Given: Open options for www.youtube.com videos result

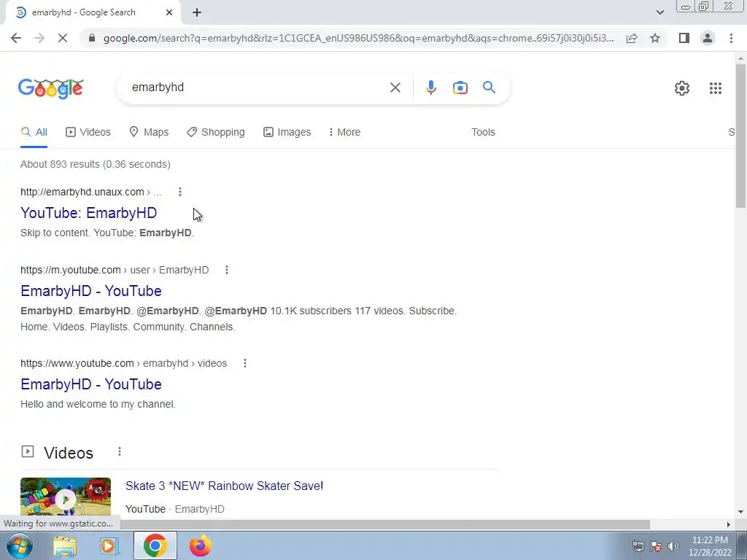Looking at the screenshot, I should coord(245,363).
